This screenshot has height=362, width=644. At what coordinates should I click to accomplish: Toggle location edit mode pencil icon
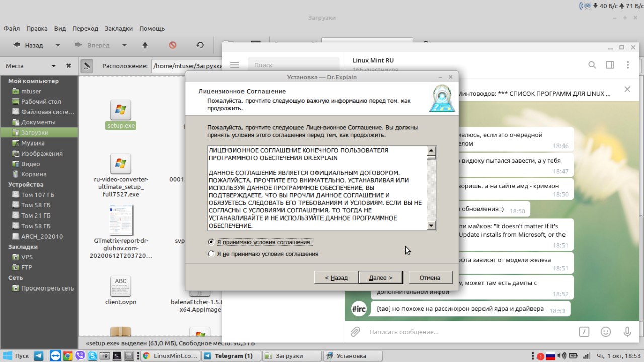(x=87, y=66)
